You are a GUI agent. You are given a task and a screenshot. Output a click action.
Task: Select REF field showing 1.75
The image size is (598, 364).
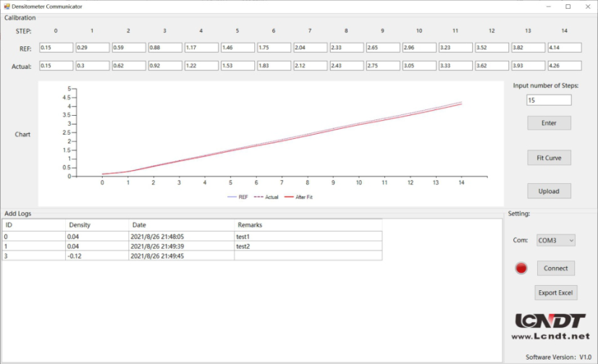click(274, 48)
